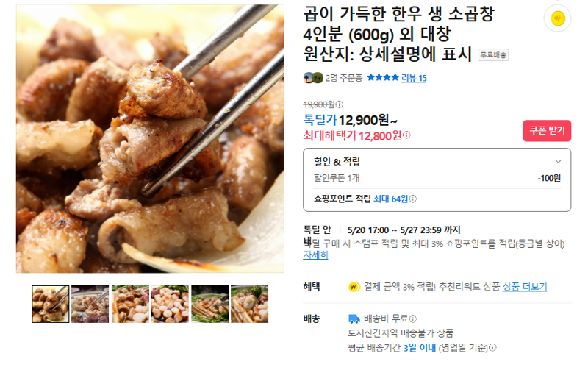
Task: Click info icon next to 배송비 무료
Action: point(413,319)
